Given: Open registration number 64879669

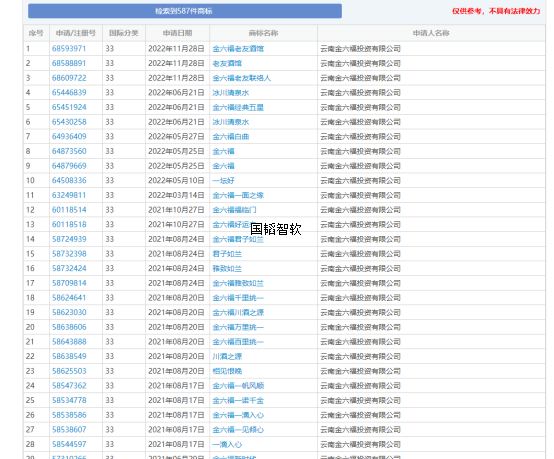Looking at the screenshot, I should (x=69, y=166).
